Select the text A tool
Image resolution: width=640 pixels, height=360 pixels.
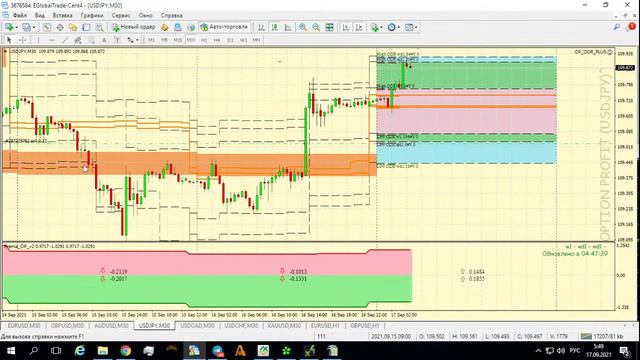tap(104, 40)
